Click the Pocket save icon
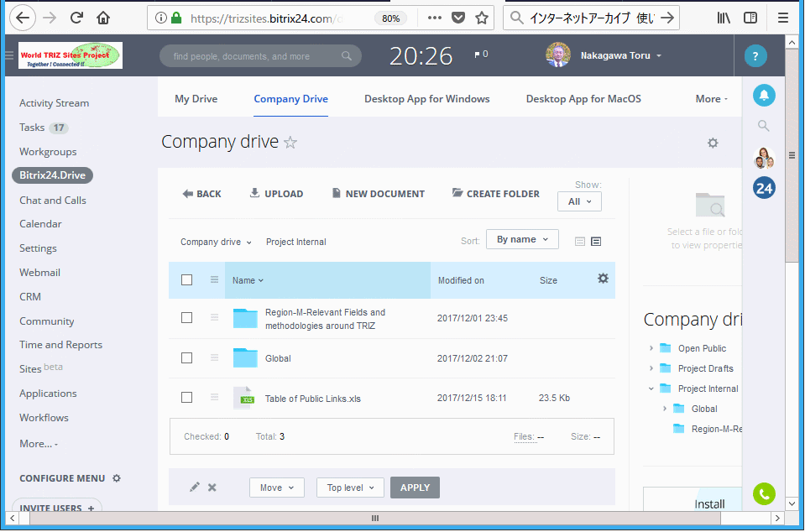The image size is (805, 532). coord(458,18)
